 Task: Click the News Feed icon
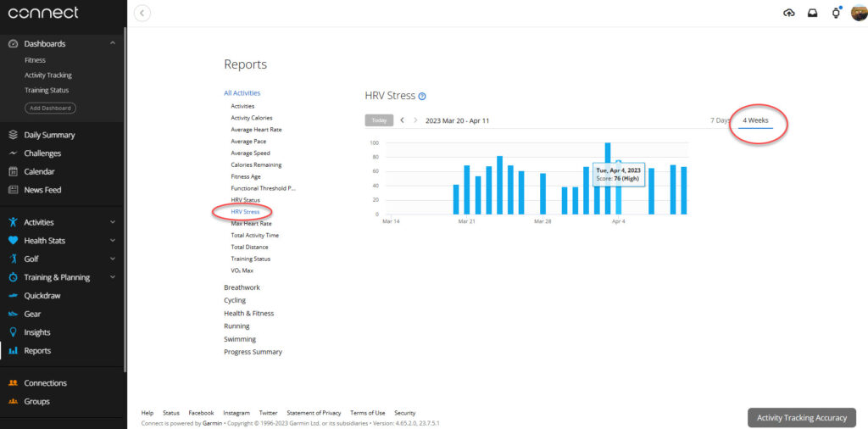pos(14,190)
